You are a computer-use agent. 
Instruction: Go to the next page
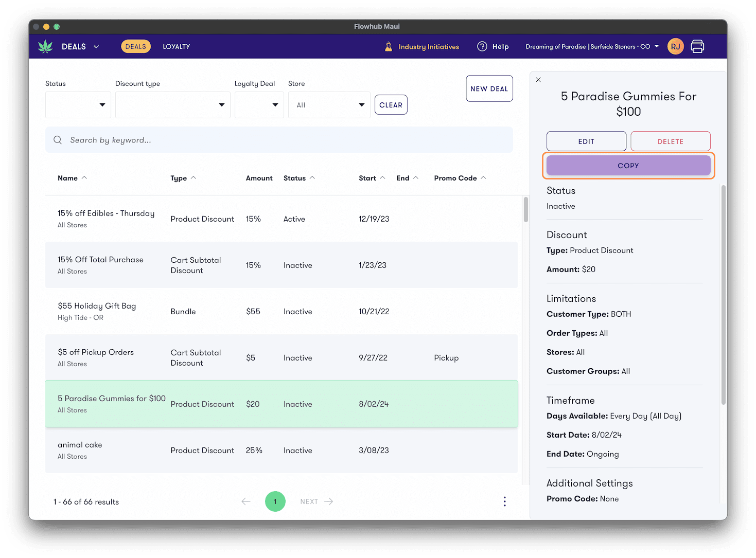click(317, 501)
